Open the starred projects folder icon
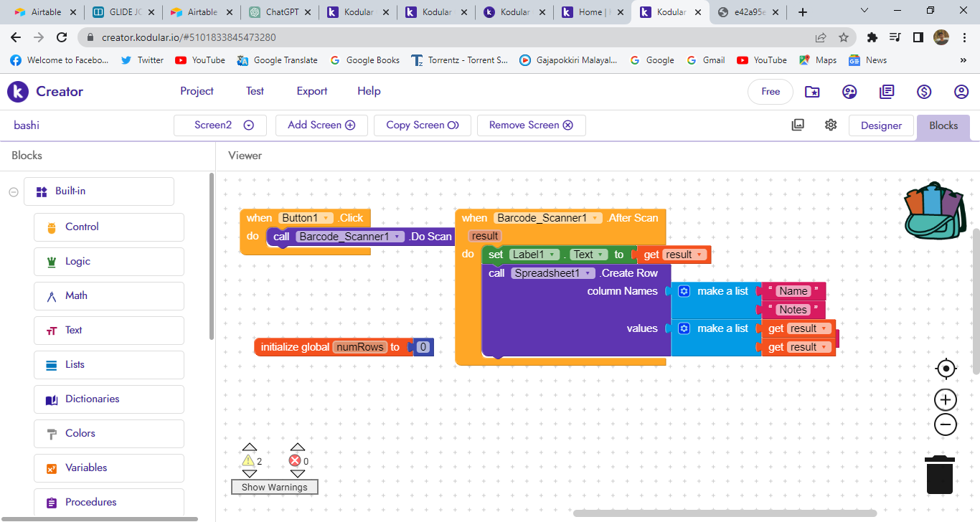 click(812, 92)
